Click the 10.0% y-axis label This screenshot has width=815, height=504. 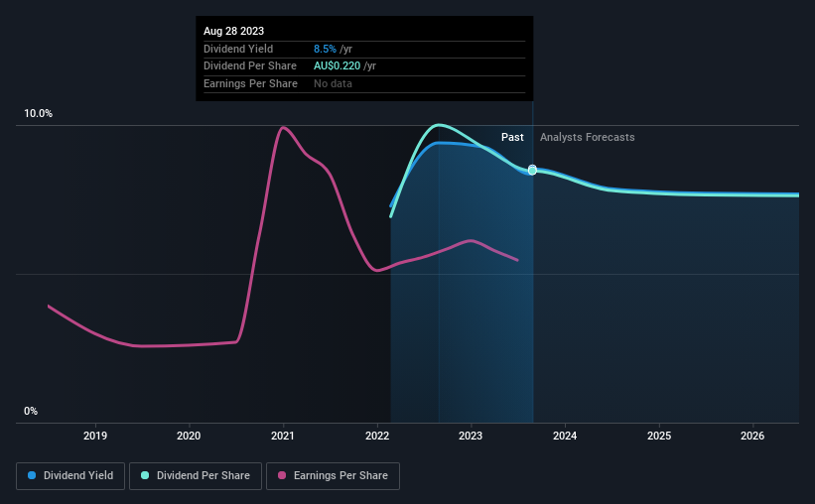39,113
